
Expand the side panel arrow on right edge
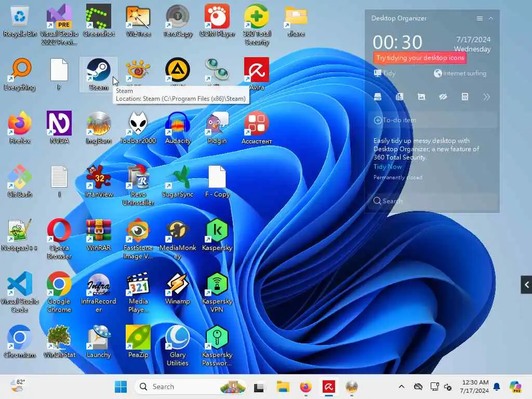click(526, 285)
